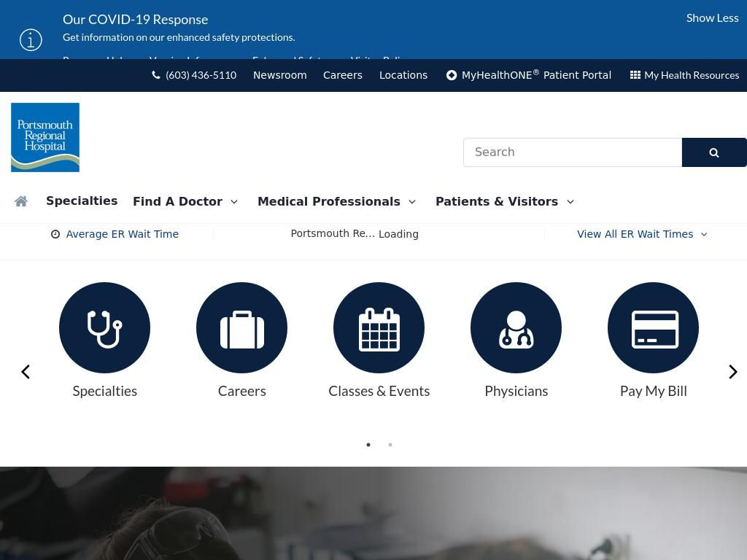Open Specialties main nav item

tap(82, 201)
